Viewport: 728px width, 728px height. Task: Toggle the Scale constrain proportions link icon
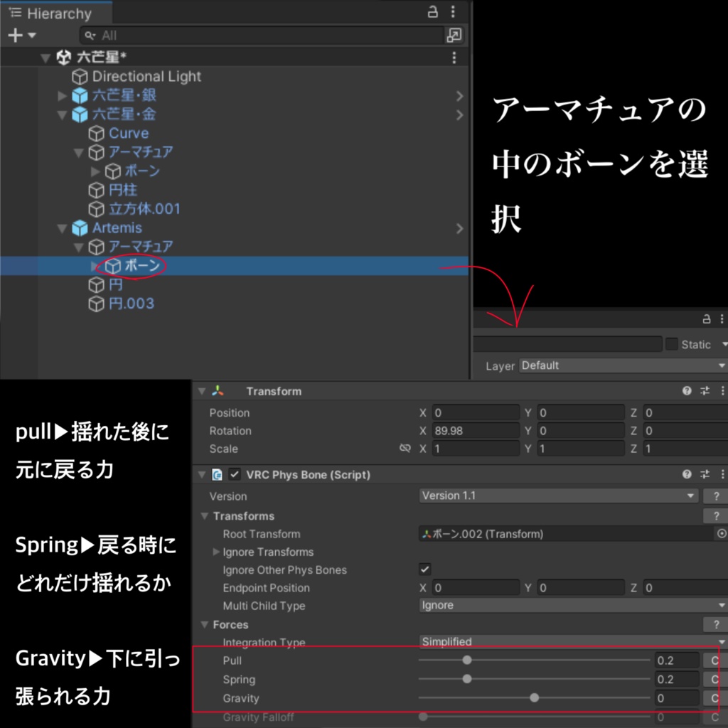click(x=405, y=448)
